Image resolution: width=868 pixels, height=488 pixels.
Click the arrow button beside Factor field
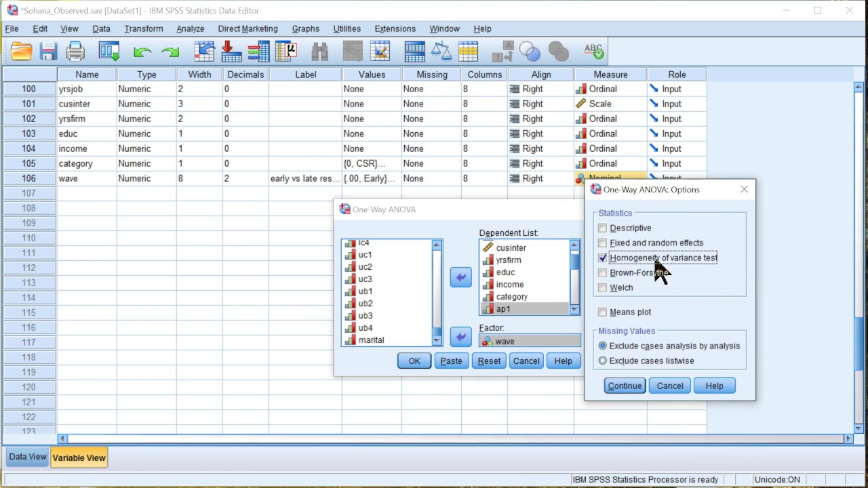pyautogui.click(x=460, y=336)
